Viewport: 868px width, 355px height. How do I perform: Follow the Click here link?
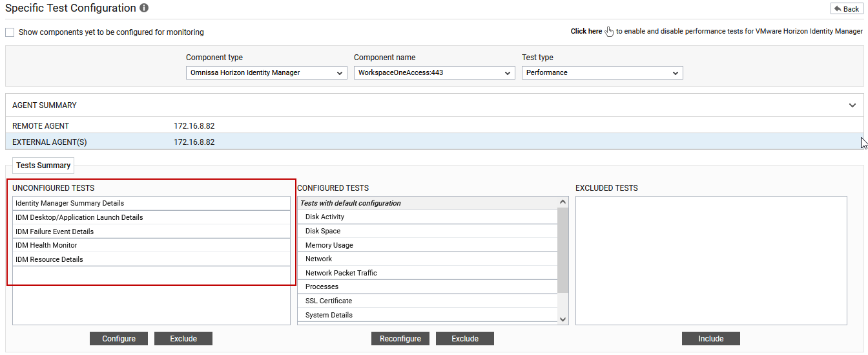[586, 31]
